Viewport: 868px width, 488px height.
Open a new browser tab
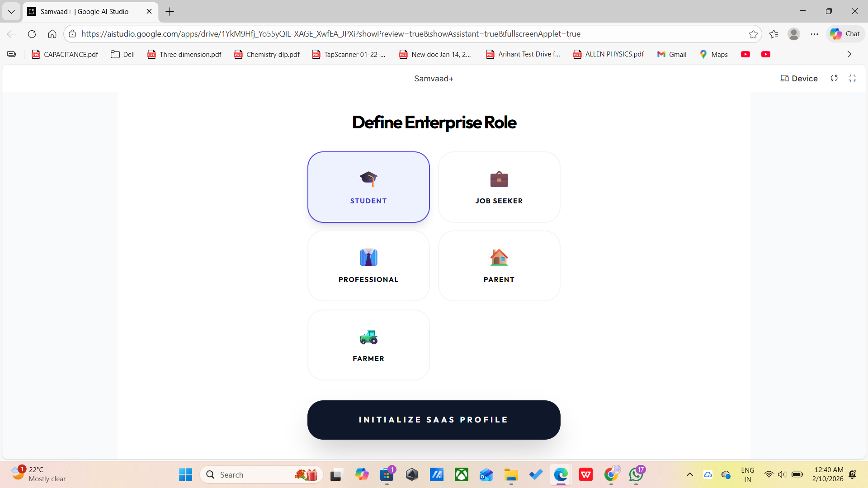click(x=170, y=12)
